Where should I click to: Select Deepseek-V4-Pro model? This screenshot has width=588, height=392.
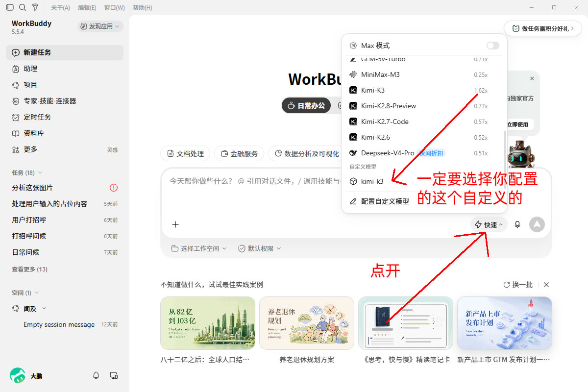point(424,153)
